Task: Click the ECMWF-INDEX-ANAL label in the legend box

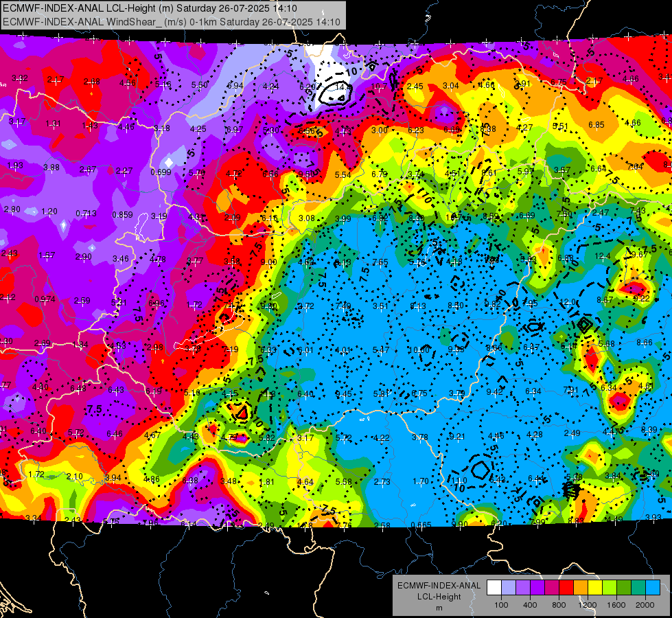Action: pos(439,586)
